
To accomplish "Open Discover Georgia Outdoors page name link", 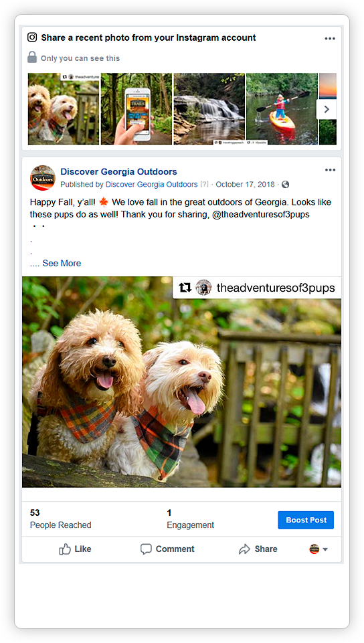I will point(118,171).
